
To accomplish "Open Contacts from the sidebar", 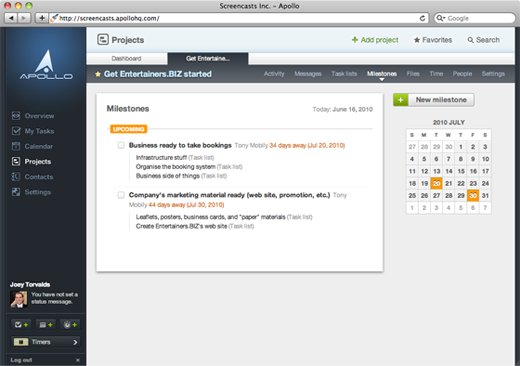I will coord(32,177).
